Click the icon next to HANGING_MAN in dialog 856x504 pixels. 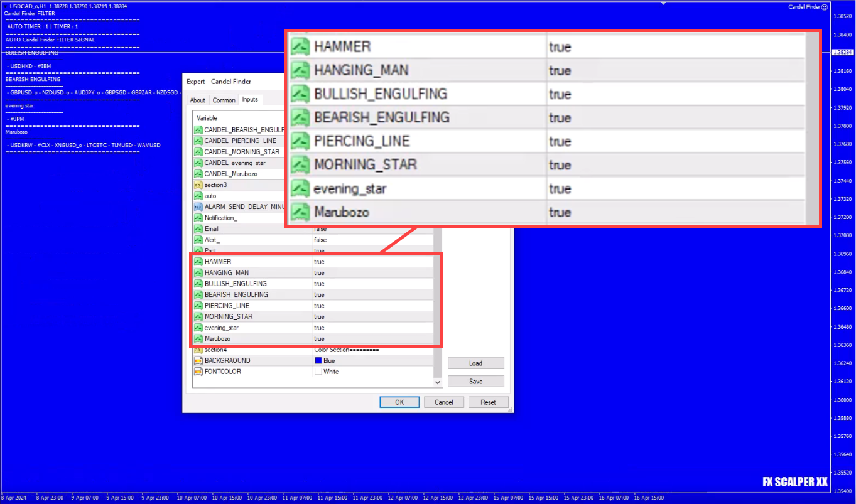[198, 272]
